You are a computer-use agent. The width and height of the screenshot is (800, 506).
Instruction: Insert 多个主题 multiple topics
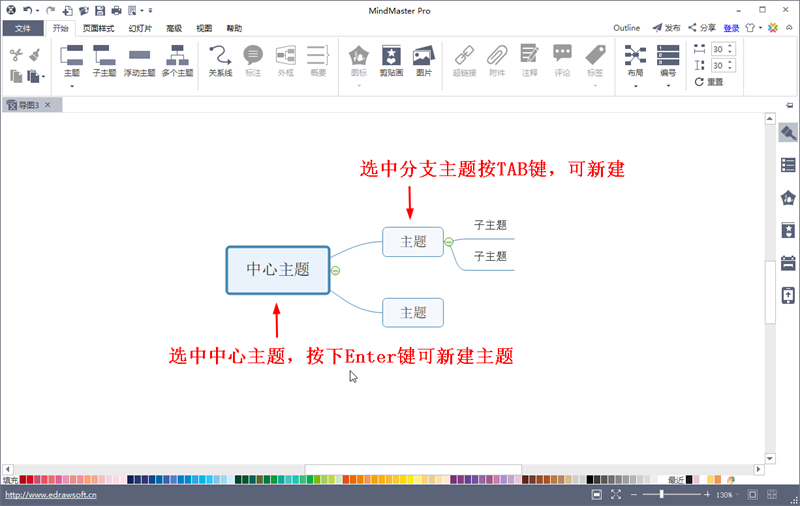[x=177, y=61]
